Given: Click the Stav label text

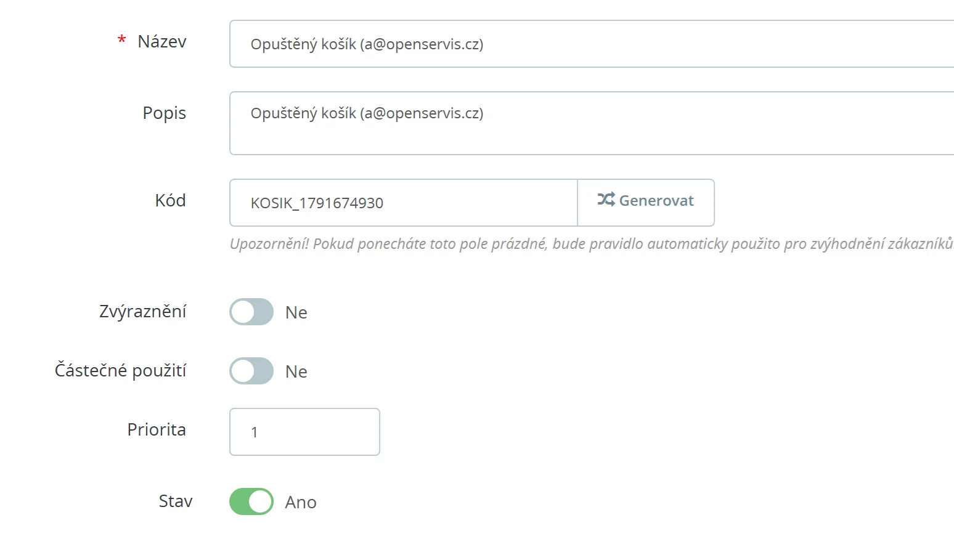Looking at the screenshot, I should (x=176, y=501).
